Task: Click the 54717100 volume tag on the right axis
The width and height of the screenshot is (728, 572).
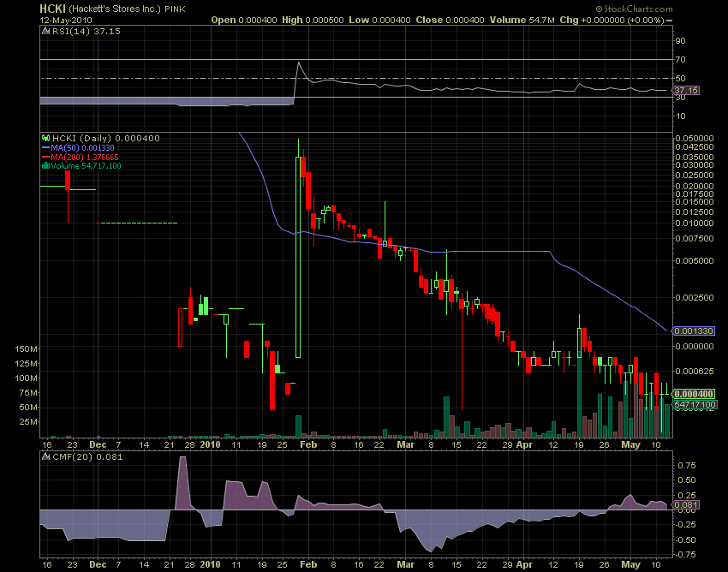Action: (695, 404)
